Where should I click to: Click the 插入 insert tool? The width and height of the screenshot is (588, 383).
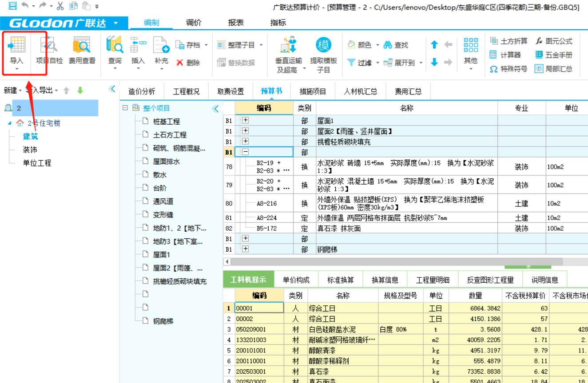(x=138, y=53)
